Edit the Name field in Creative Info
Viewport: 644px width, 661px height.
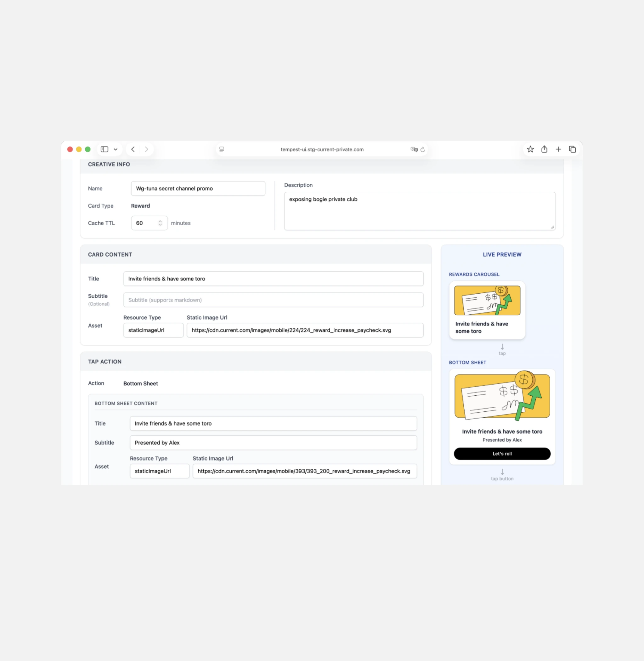click(x=198, y=189)
